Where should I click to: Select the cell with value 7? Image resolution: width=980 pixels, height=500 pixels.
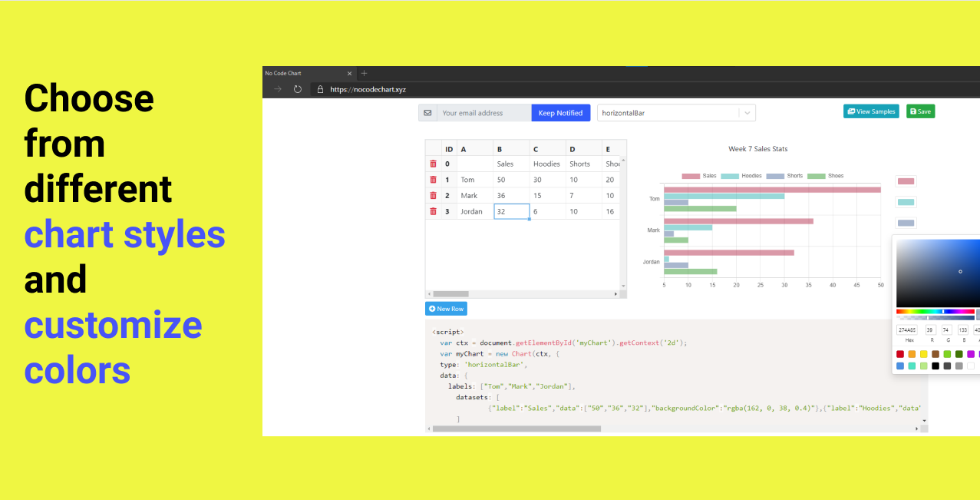[x=583, y=196]
